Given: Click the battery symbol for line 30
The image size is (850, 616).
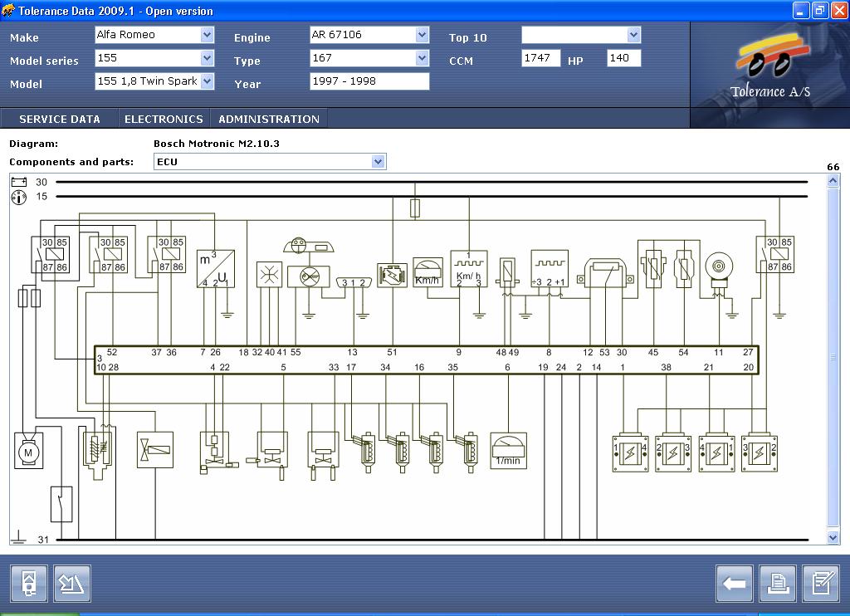Looking at the screenshot, I should 19,182.
